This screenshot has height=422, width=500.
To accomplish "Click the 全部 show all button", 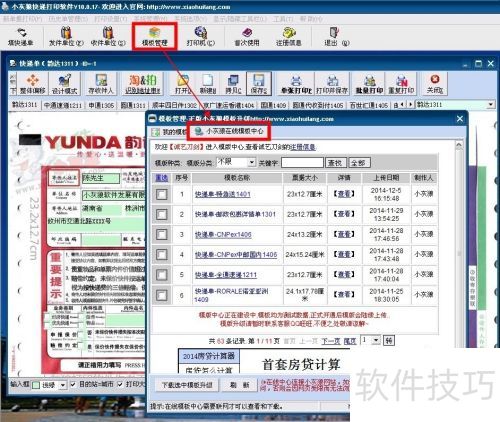I will tap(359, 163).
